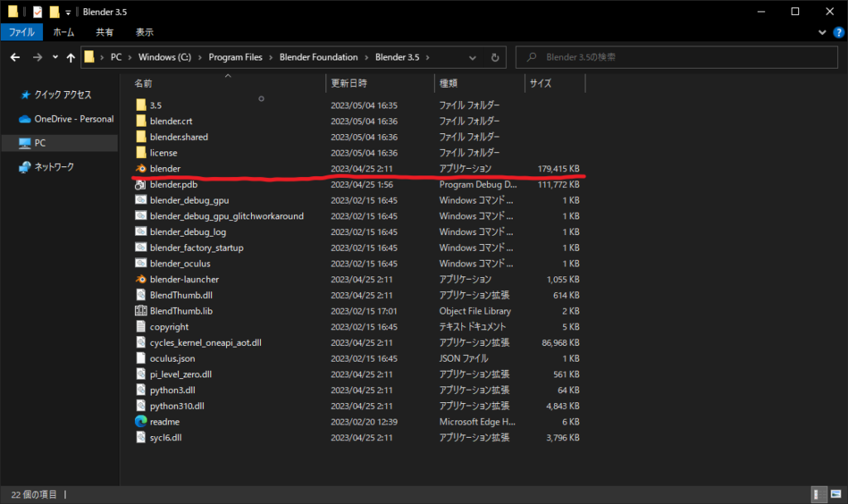Click the python310.dll file icon

[x=141, y=406]
